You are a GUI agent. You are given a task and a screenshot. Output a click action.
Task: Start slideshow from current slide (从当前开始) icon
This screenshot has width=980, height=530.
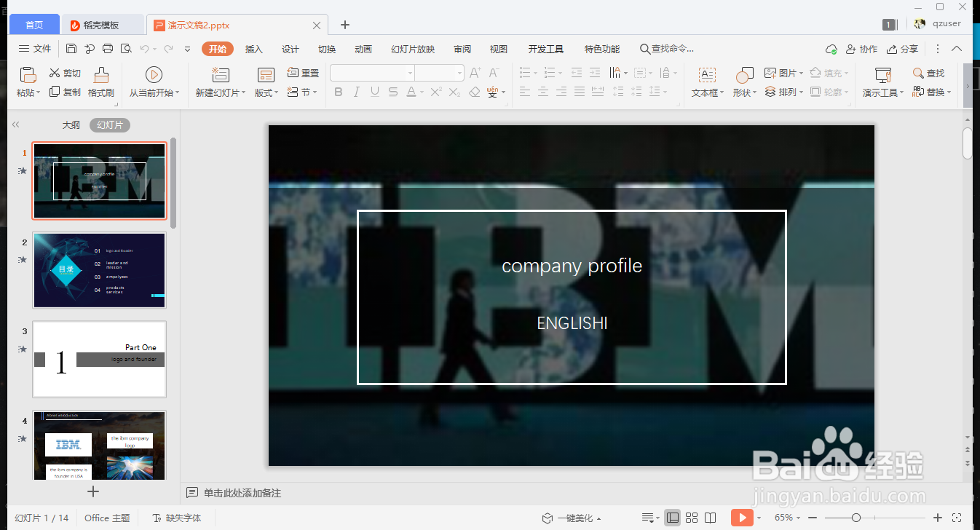click(x=154, y=74)
